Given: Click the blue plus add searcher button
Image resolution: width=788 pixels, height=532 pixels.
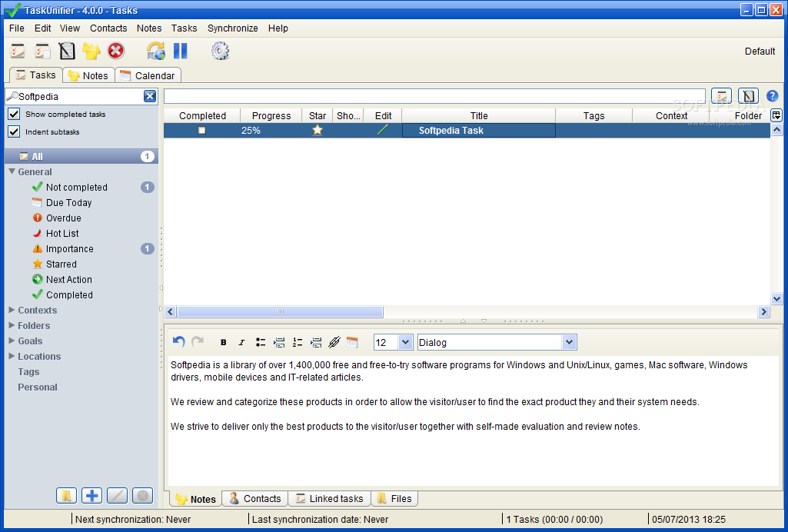Looking at the screenshot, I should [x=92, y=496].
